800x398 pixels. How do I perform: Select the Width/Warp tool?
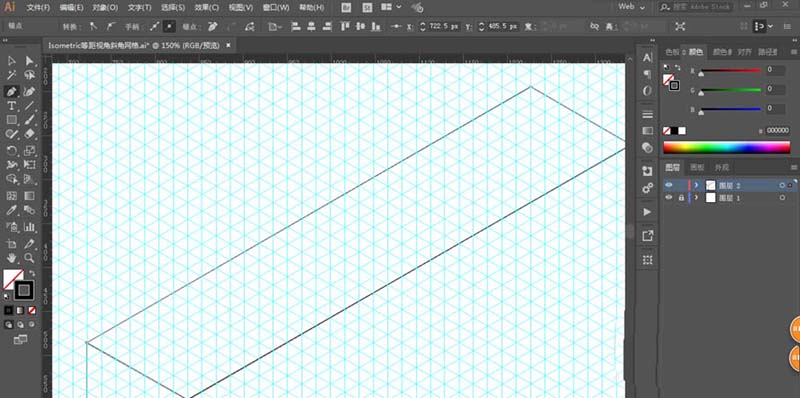click(x=11, y=165)
